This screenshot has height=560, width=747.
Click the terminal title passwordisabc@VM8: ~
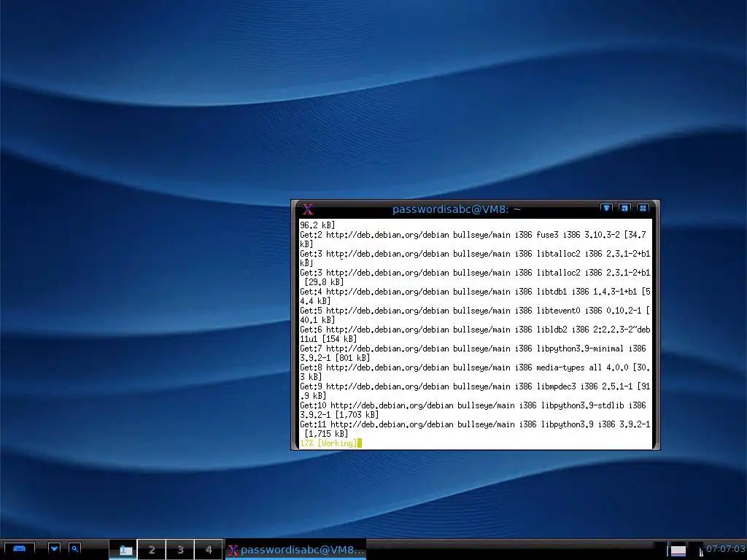(x=457, y=209)
